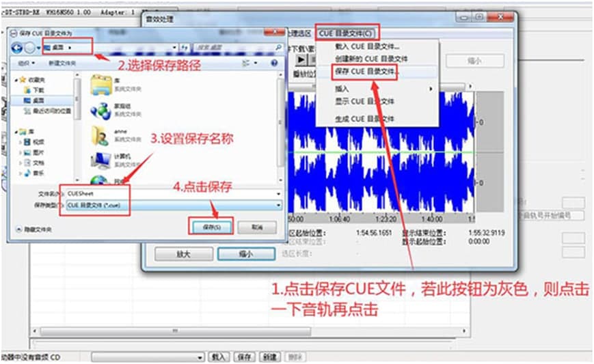Choose 生成 CUE 目录文件 from the menu

(364, 118)
